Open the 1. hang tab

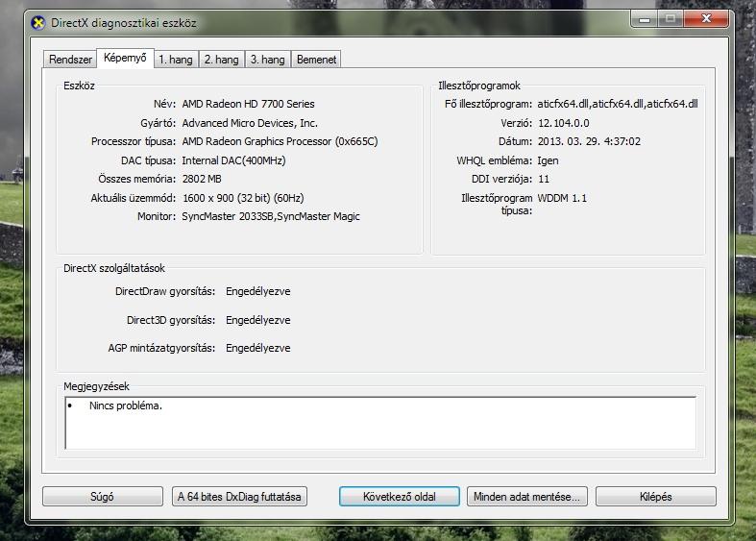(176, 60)
